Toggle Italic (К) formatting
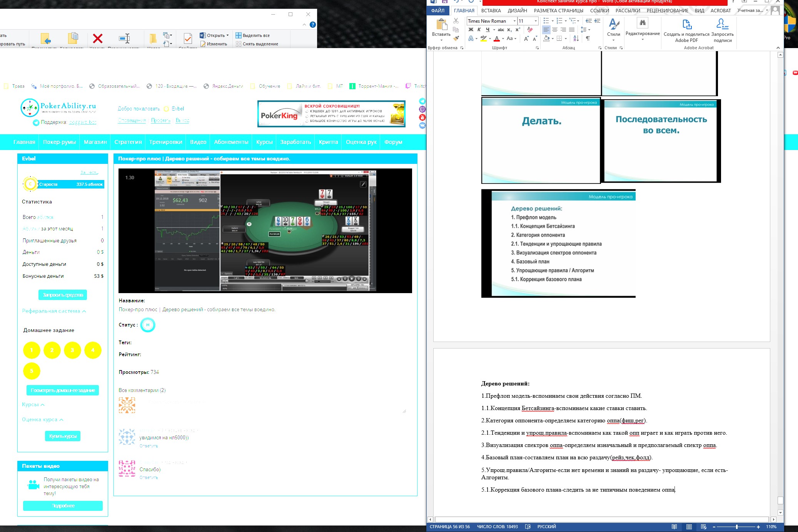 (x=479, y=30)
